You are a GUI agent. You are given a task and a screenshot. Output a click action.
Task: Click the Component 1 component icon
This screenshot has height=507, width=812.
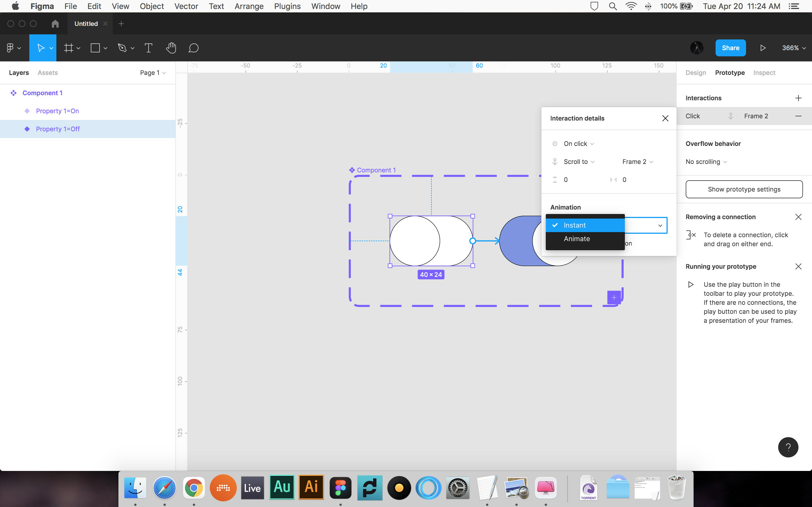point(14,93)
